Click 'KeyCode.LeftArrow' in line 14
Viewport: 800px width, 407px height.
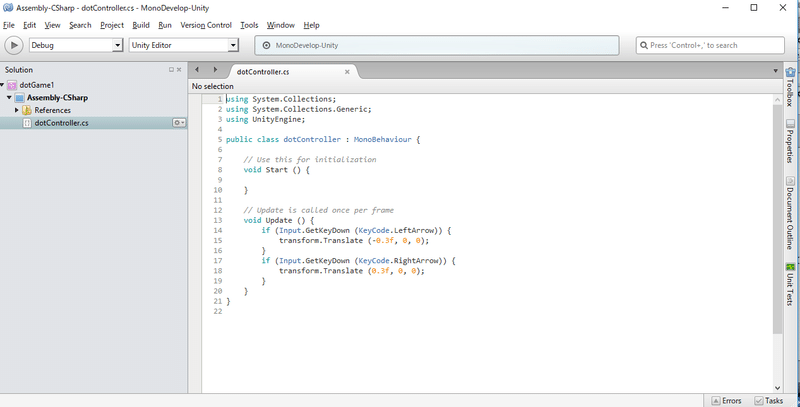point(395,231)
